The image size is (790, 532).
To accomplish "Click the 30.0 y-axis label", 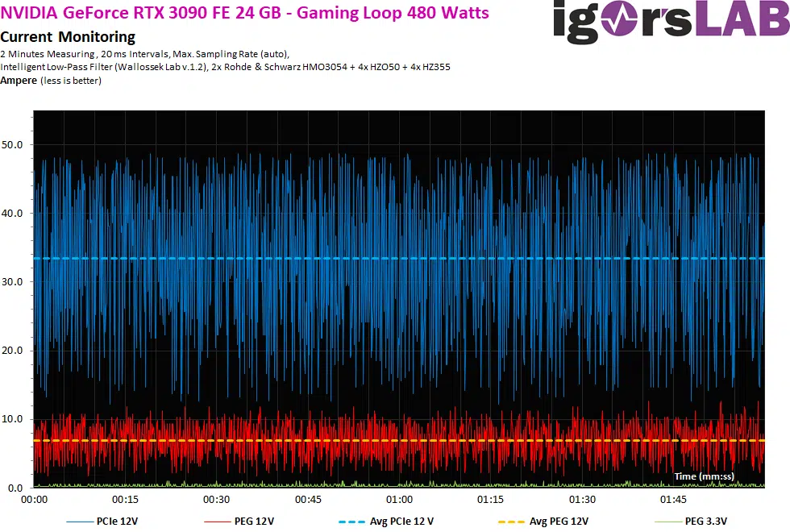I will pyautogui.click(x=12, y=282).
